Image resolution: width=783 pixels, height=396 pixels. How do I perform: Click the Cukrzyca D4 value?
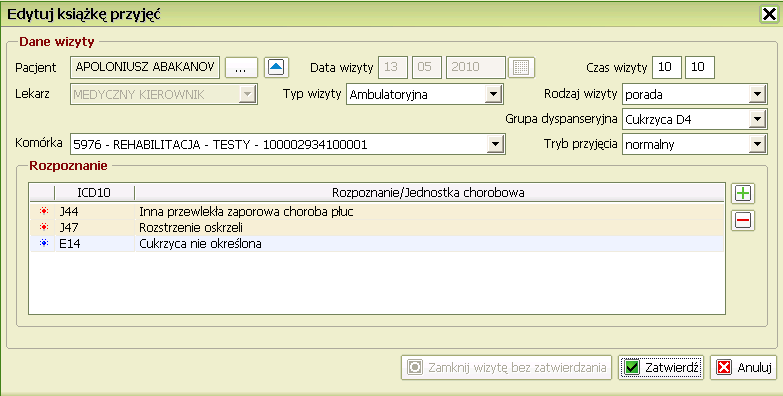pos(658,119)
